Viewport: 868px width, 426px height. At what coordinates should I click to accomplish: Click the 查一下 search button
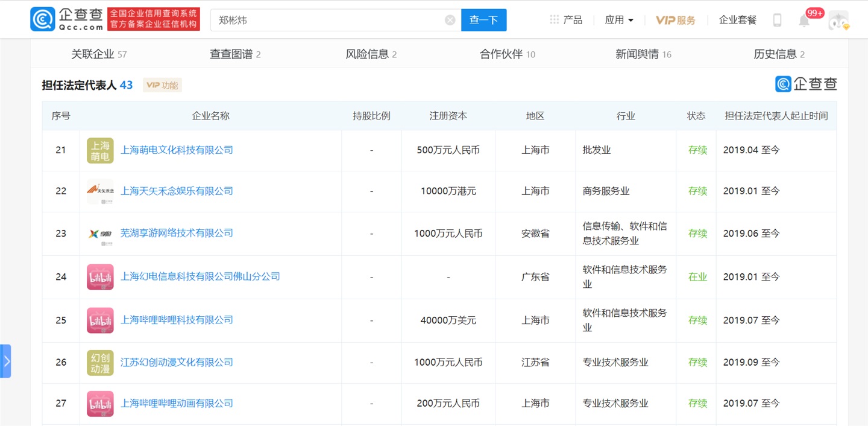[483, 19]
